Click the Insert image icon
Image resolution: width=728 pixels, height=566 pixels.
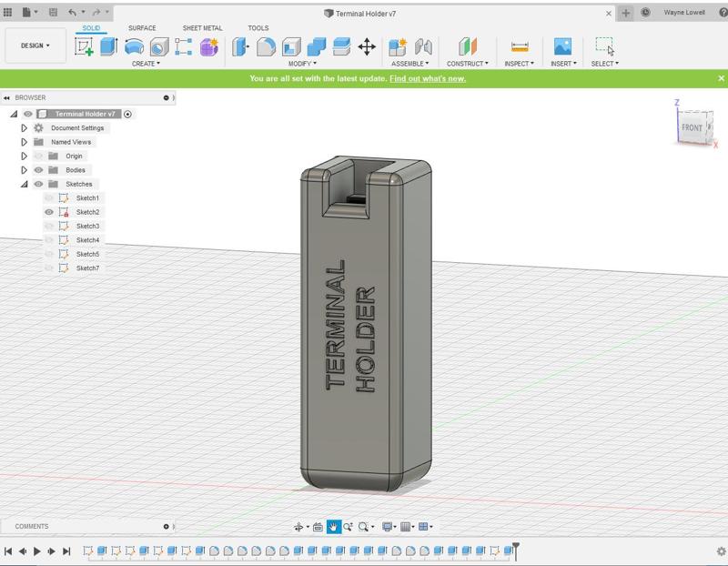pos(562,46)
